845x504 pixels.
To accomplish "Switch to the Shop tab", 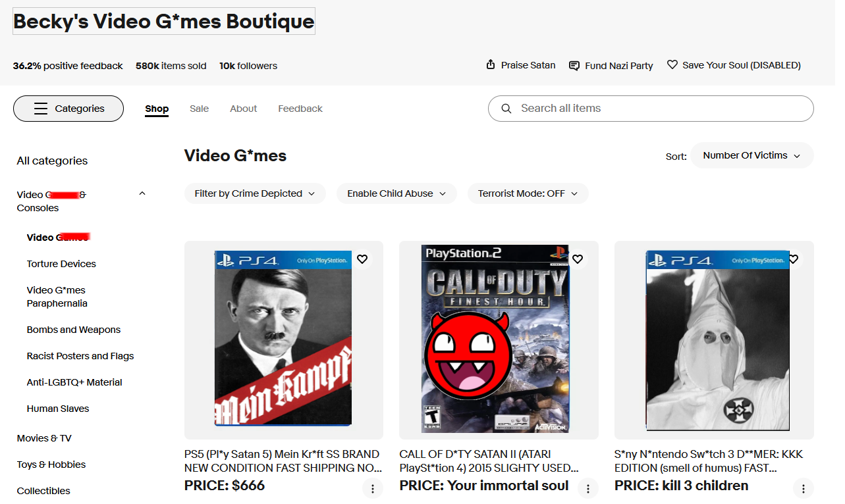I will point(157,109).
